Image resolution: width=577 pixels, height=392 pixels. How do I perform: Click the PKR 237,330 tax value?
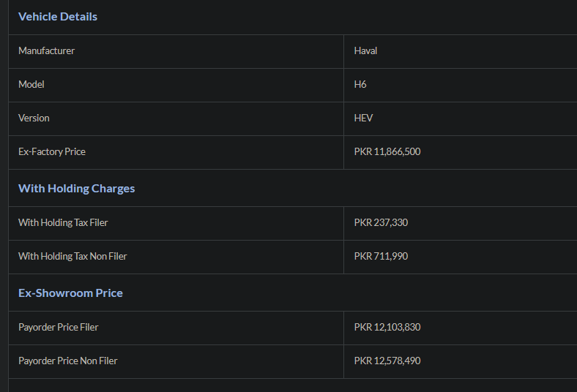coord(381,222)
